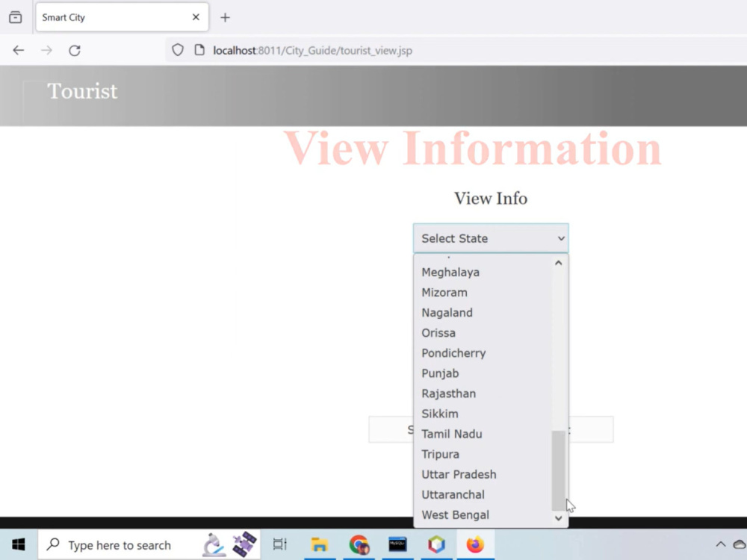Click the address bar URL

point(312,51)
